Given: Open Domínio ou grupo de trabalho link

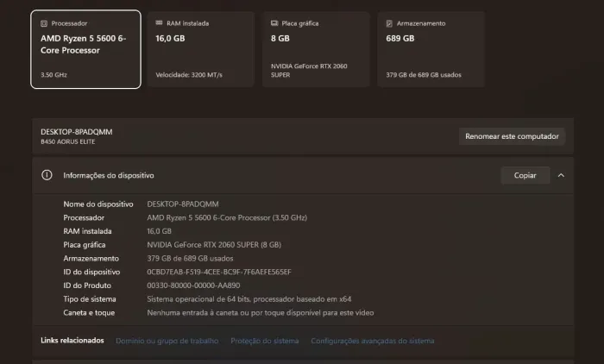Looking at the screenshot, I should pos(167,341).
